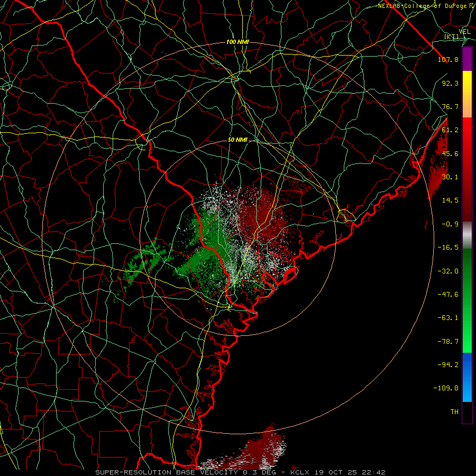Select the 14.5 value on velocity scale
476x476 pixels.
[450, 200]
